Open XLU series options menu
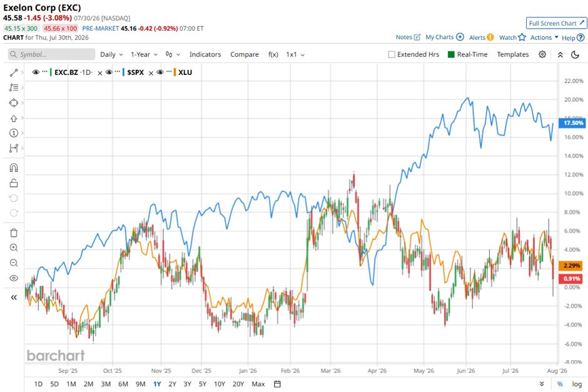 point(169,71)
